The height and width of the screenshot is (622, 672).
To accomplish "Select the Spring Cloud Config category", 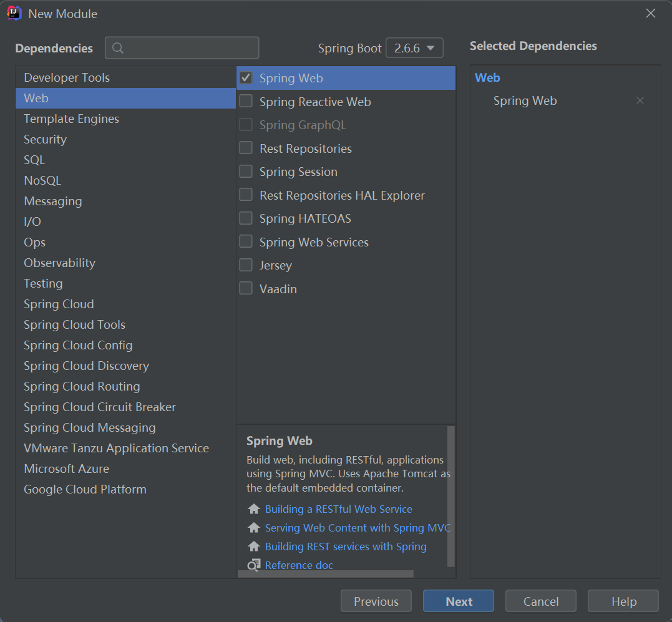I will click(125, 345).
